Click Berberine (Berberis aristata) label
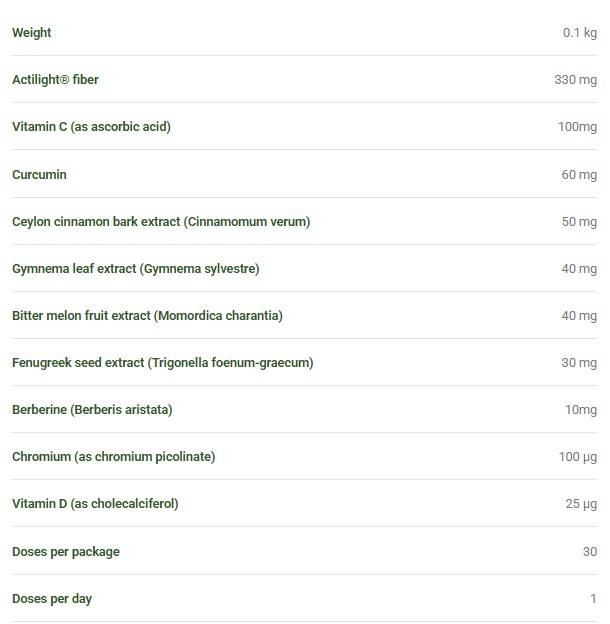 (x=92, y=410)
